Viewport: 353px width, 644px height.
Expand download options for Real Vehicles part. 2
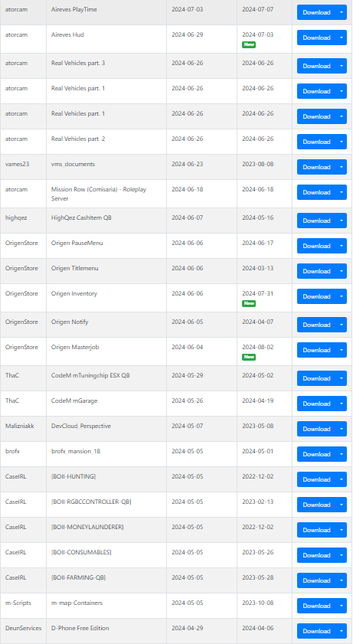coord(342,142)
